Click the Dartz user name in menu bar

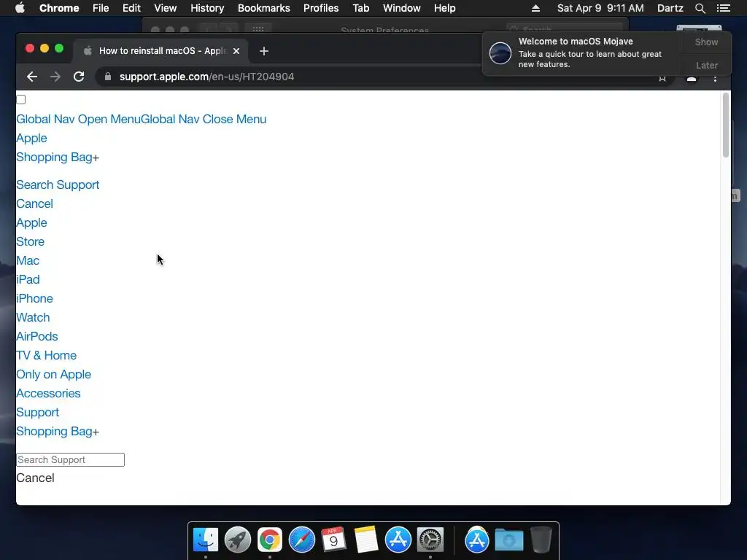[670, 8]
